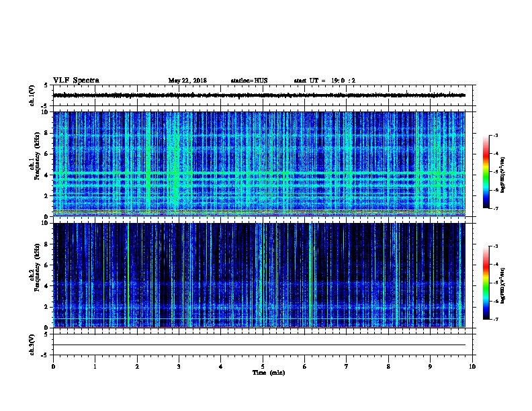Click the time axis tick label '7'
The width and height of the screenshot is (532, 411).
[347, 367]
